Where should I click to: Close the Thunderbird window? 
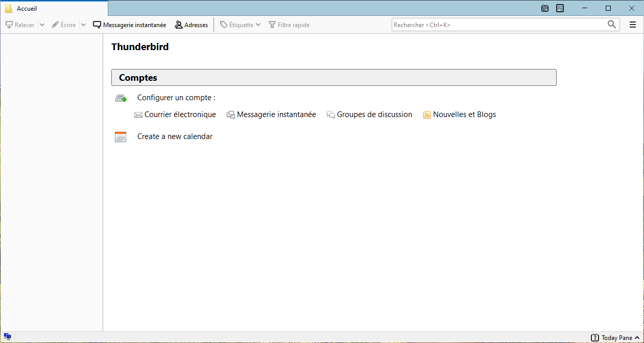[x=632, y=8]
